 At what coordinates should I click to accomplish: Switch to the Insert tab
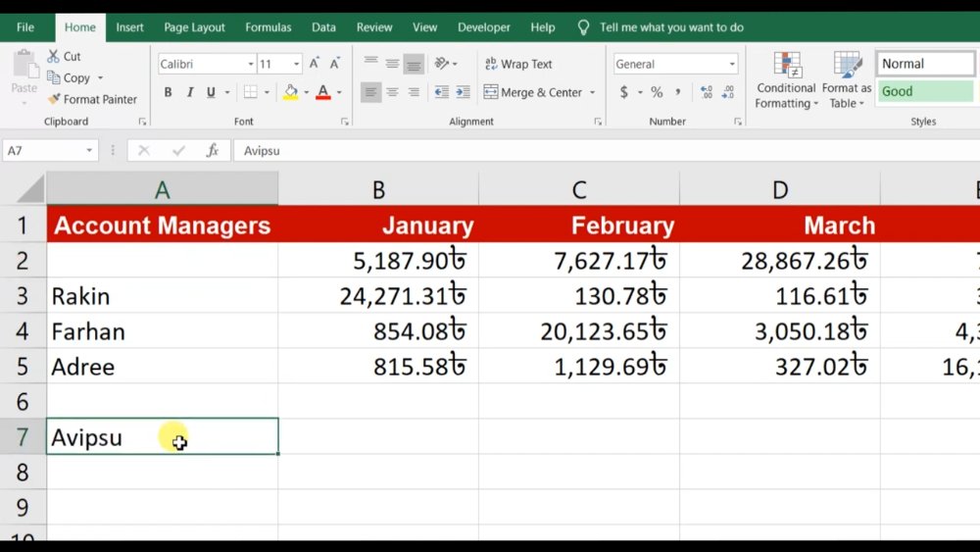(129, 27)
